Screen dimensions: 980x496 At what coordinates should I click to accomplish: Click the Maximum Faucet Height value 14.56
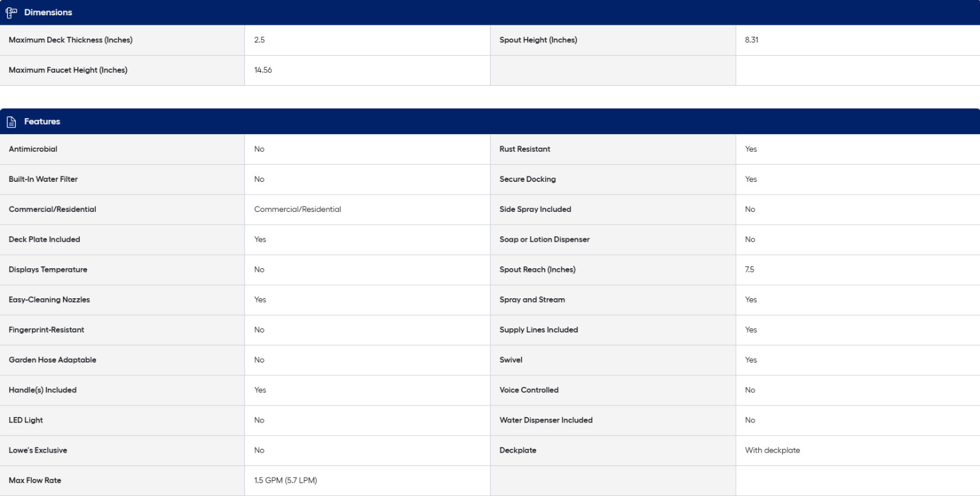[x=263, y=70]
